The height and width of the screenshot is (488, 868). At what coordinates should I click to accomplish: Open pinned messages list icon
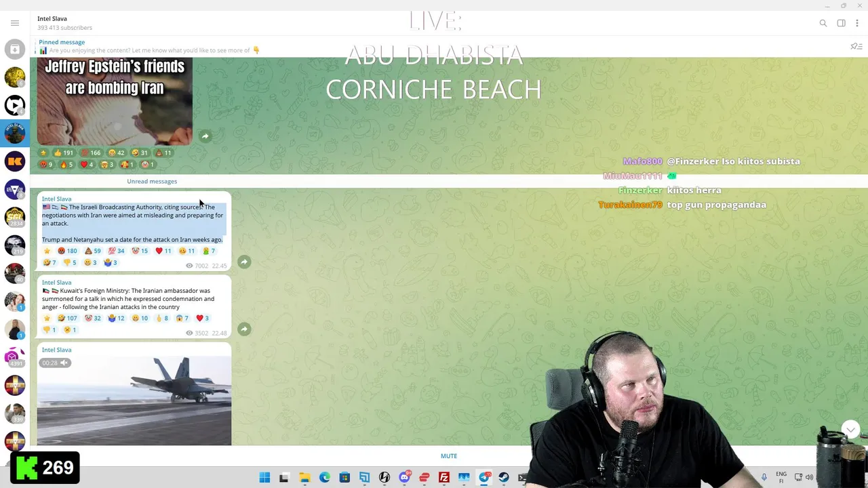(x=856, y=46)
